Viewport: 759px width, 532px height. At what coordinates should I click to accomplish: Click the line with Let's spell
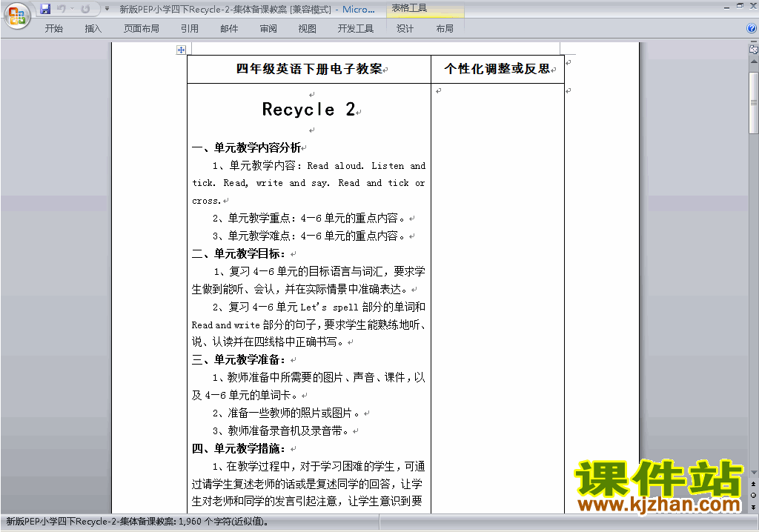pyautogui.click(x=319, y=307)
